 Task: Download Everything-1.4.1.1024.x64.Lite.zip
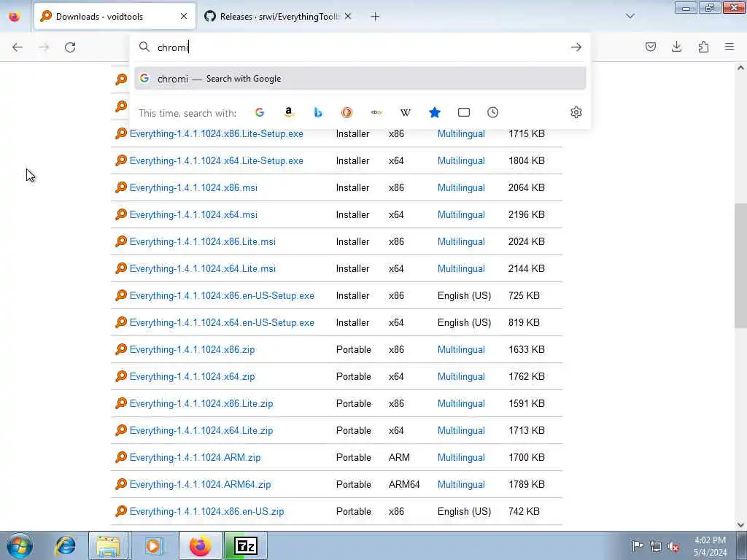[x=201, y=430]
